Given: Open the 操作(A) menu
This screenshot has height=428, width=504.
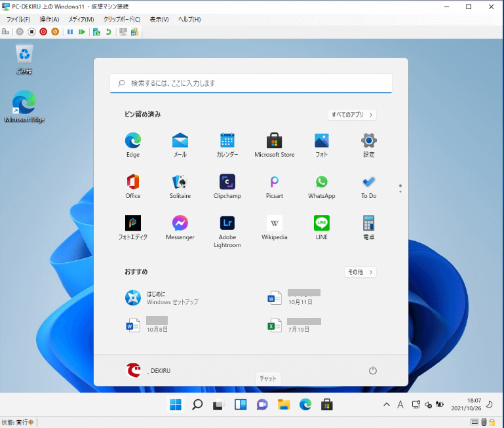Looking at the screenshot, I should [50, 19].
